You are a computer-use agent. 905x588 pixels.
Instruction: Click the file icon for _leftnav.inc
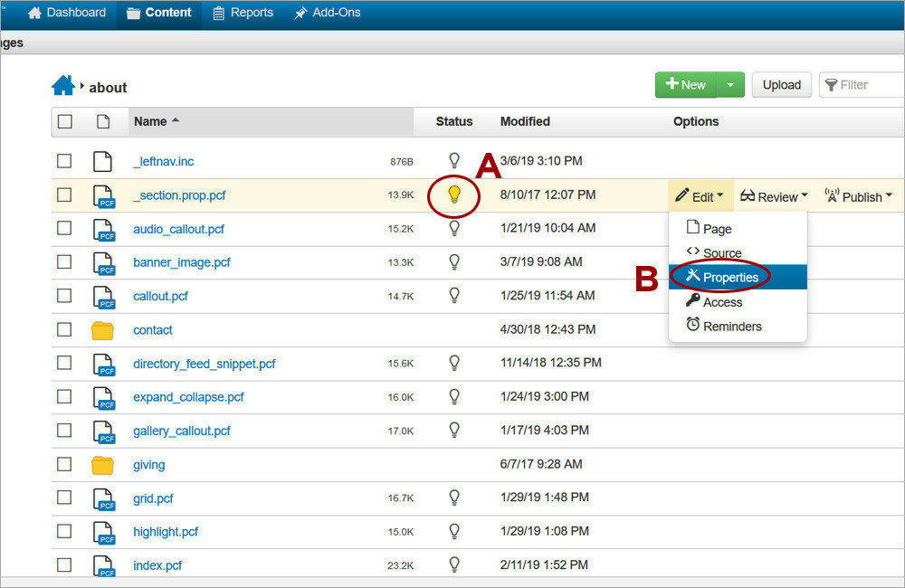pos(103,162)
